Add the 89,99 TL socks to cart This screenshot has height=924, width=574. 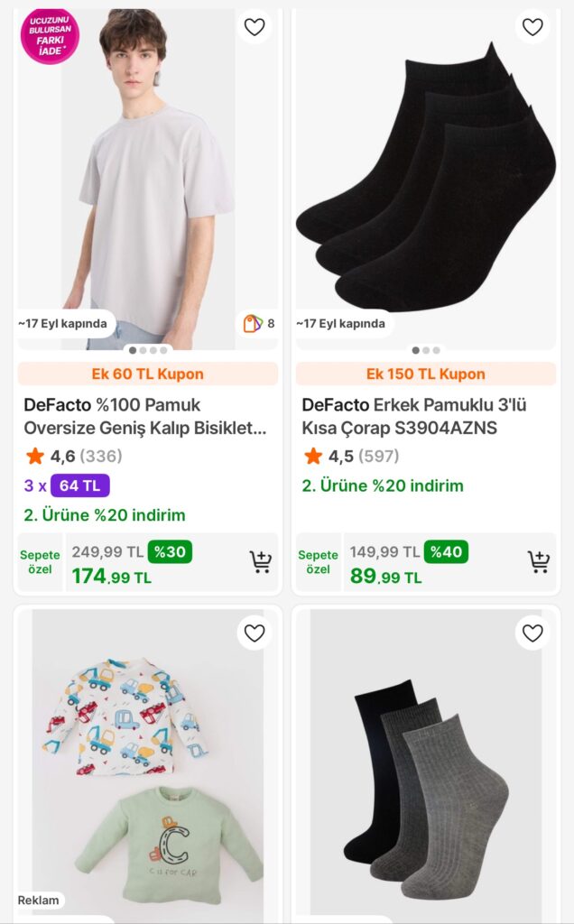click(x=539, y=562)
